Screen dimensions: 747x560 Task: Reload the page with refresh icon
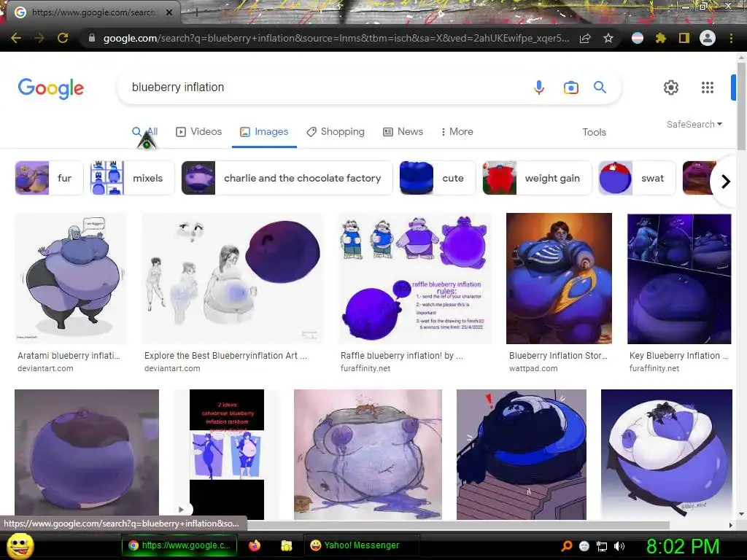(x=63, y=38)
